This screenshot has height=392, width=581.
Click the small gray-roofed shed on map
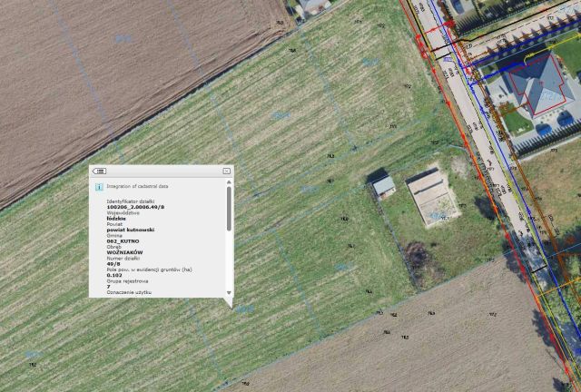384,186
